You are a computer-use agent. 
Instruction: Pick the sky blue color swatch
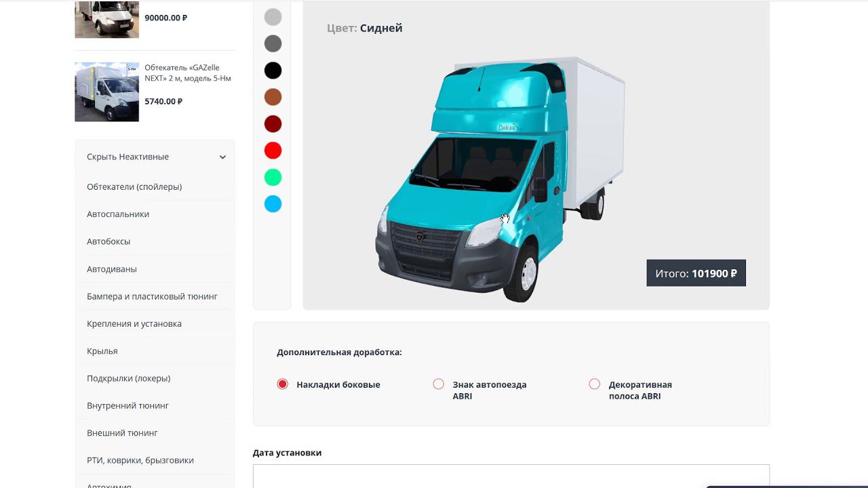(273, 204)
